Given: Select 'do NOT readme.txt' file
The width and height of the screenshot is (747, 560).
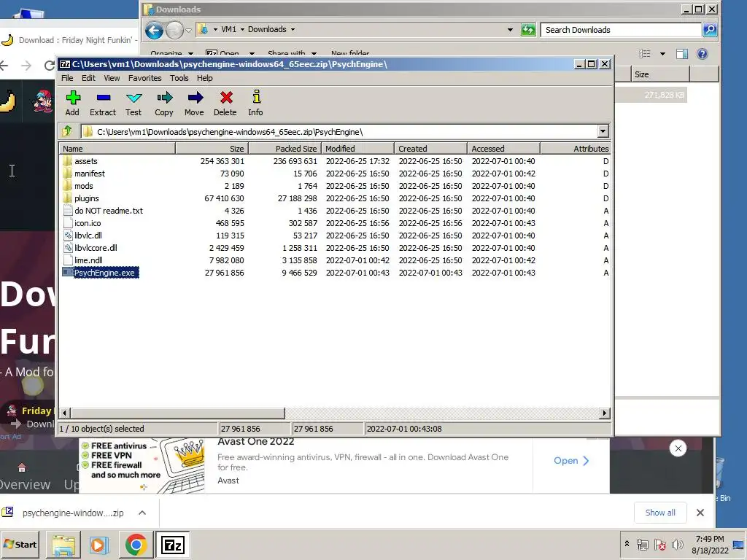Looking at the screenshot, I should click(109, 211).
